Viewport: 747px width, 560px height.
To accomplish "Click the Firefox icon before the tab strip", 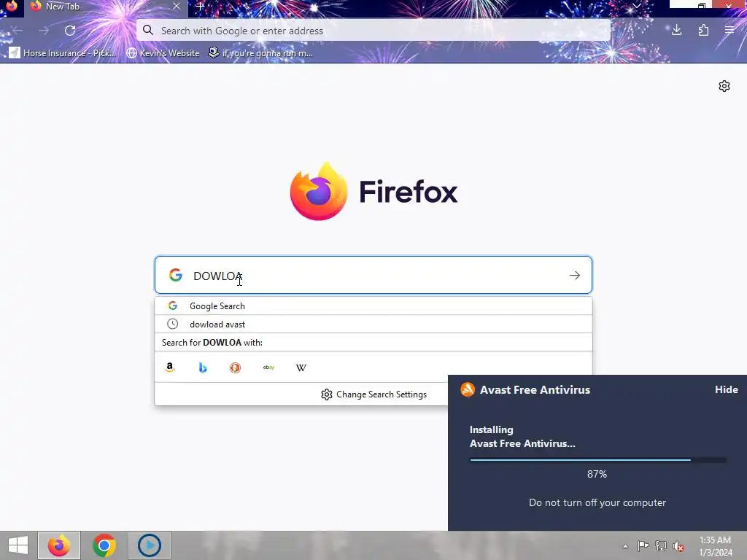I will [12, 6].
